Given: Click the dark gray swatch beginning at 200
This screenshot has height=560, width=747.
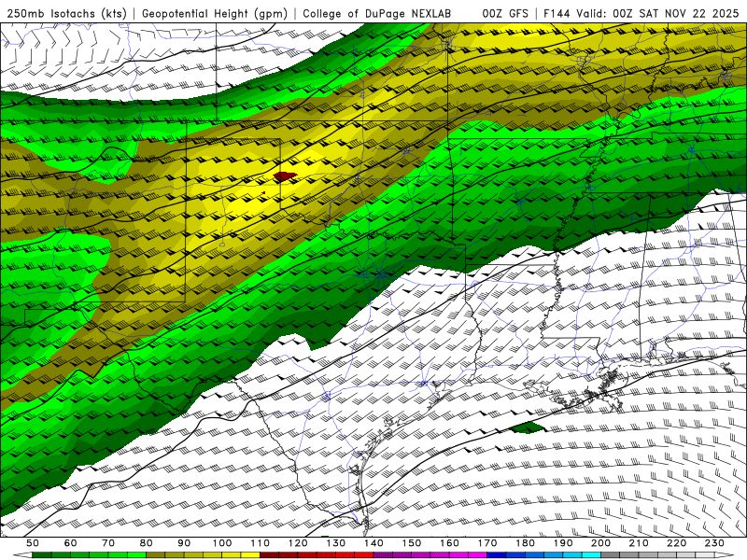Looking at the screenshot, I should (611, 555).
